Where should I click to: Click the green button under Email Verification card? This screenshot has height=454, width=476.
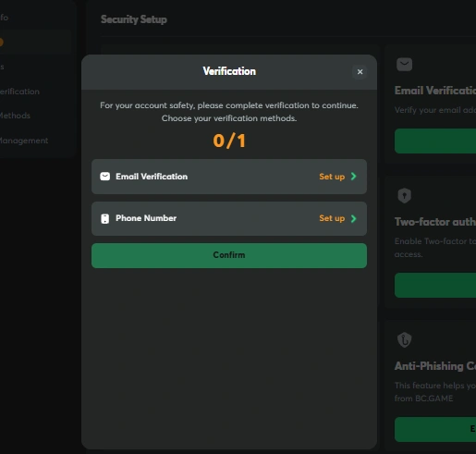[x=435, y=141]
